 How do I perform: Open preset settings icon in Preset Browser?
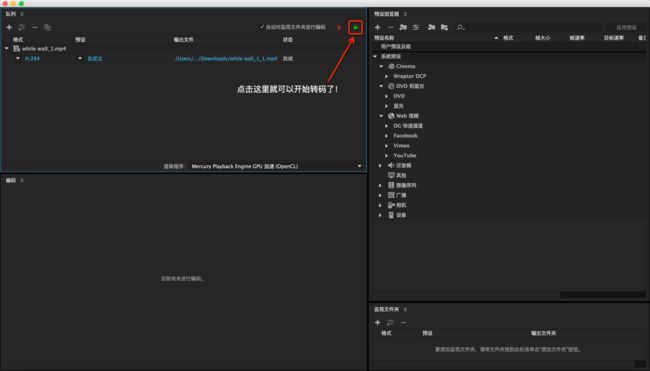pyautogui.click(x=416, y=27)
